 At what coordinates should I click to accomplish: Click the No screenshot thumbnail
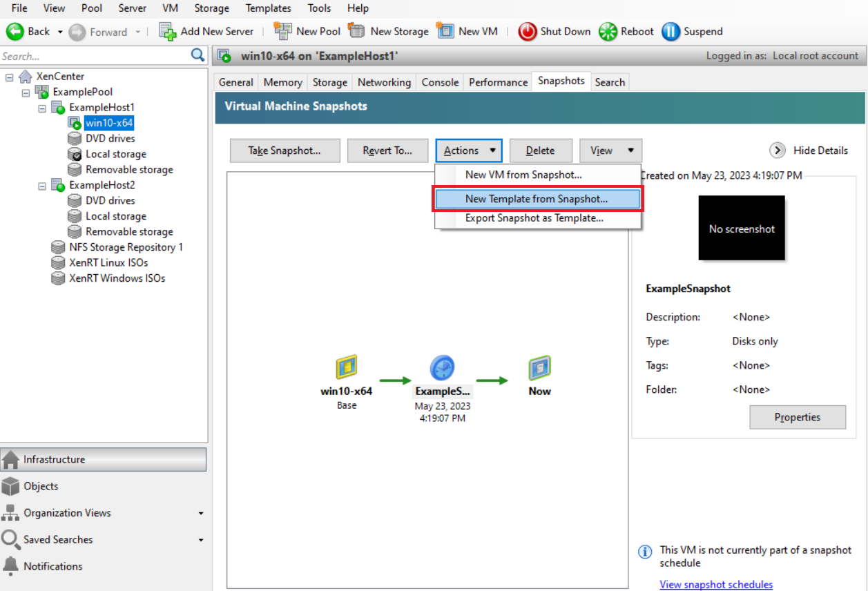point(742,229)
